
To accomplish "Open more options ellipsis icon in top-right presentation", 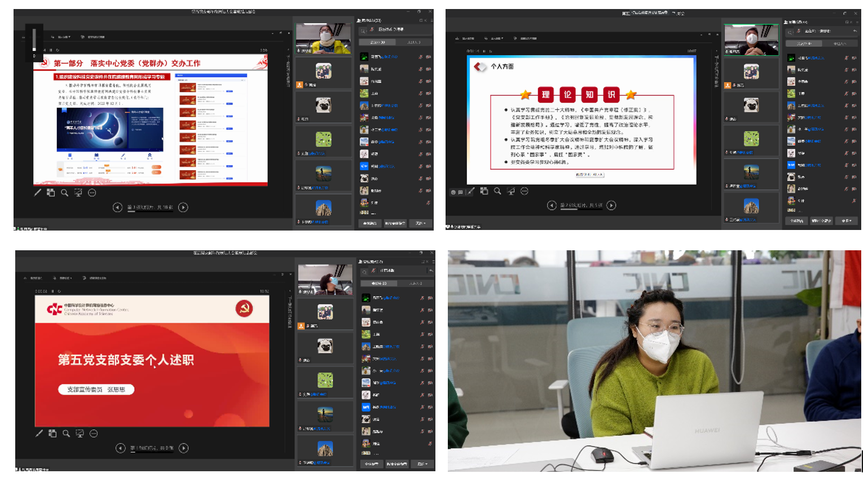I will (x=525, y=191).
